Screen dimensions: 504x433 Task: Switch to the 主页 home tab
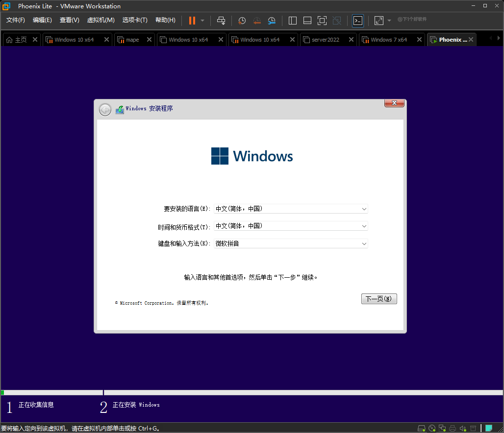tap(17, 40)
